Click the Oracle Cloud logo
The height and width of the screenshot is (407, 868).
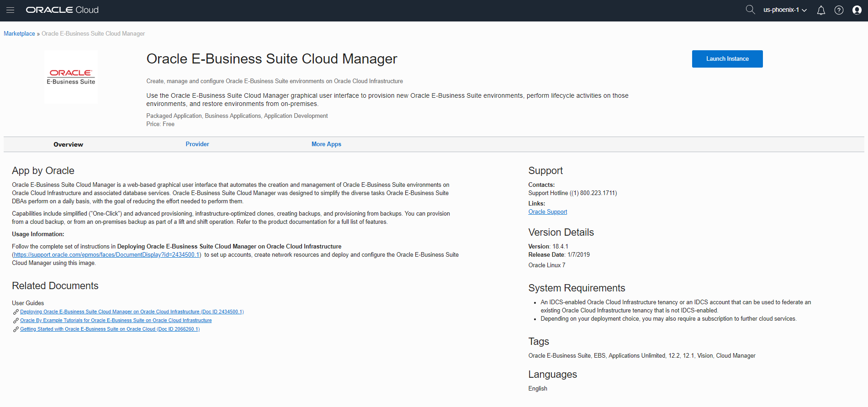pyautogui.click(x=62, y=10)
